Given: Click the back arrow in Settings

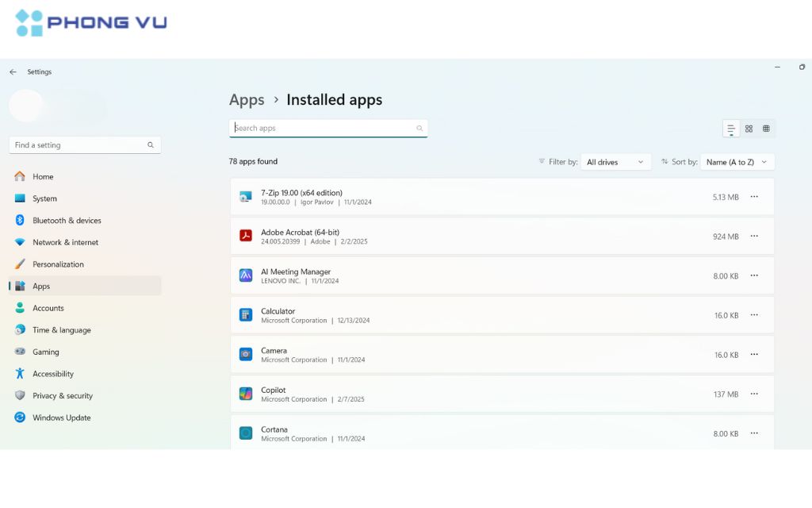Looking at the screenshot, I should tap(13, 72).
